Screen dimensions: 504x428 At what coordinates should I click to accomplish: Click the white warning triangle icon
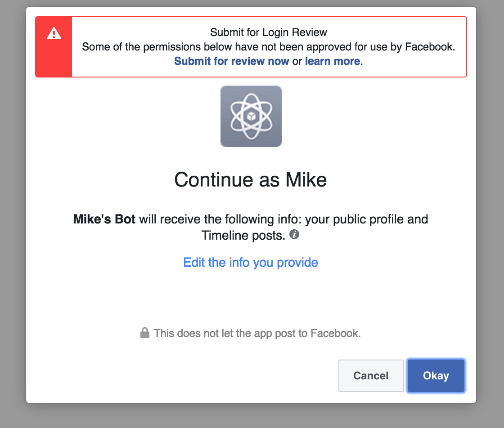(x=54, y=33)
